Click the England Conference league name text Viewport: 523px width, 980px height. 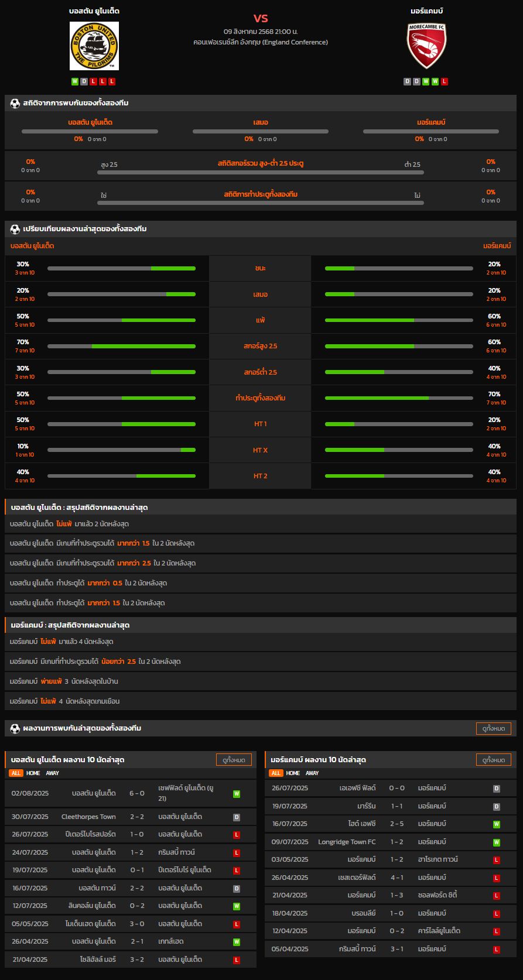[261, 42]
